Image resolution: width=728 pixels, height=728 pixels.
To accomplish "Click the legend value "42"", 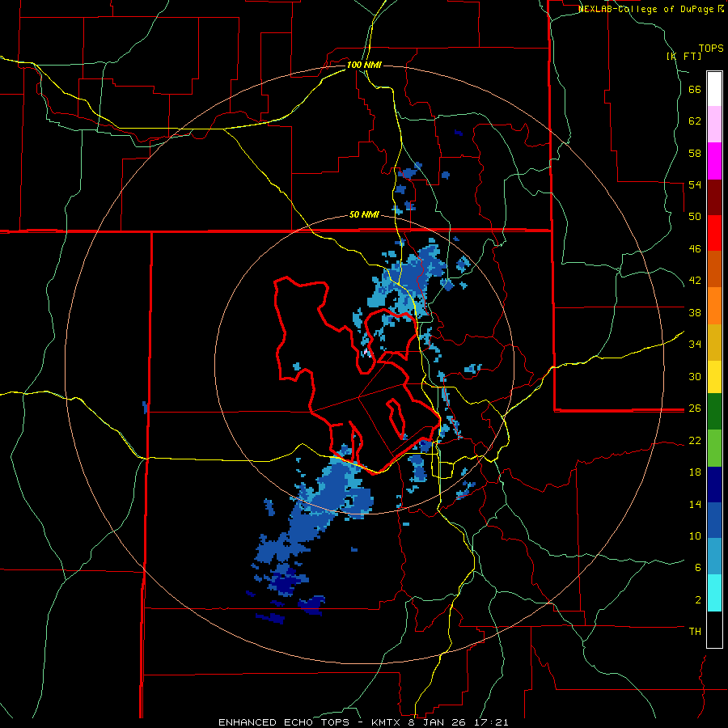I will [x=695, y=281].
